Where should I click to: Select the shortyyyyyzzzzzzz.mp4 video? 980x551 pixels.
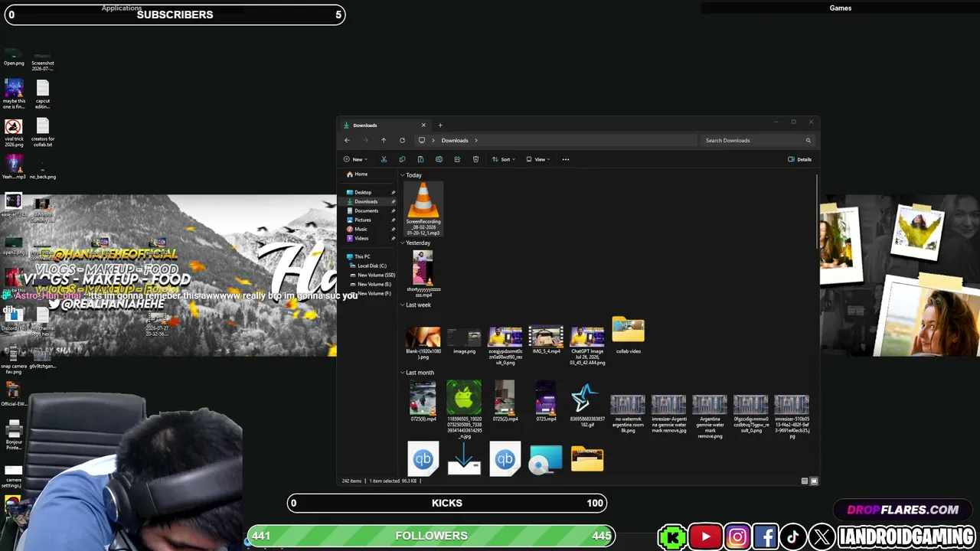[x=423, y=274]
